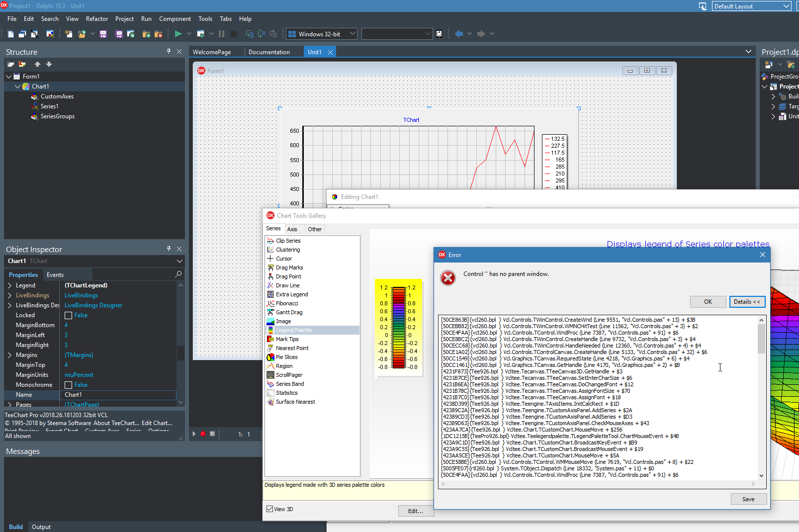Click Save in the Error dialog
The image size is (799, 532).
point(748,499)
